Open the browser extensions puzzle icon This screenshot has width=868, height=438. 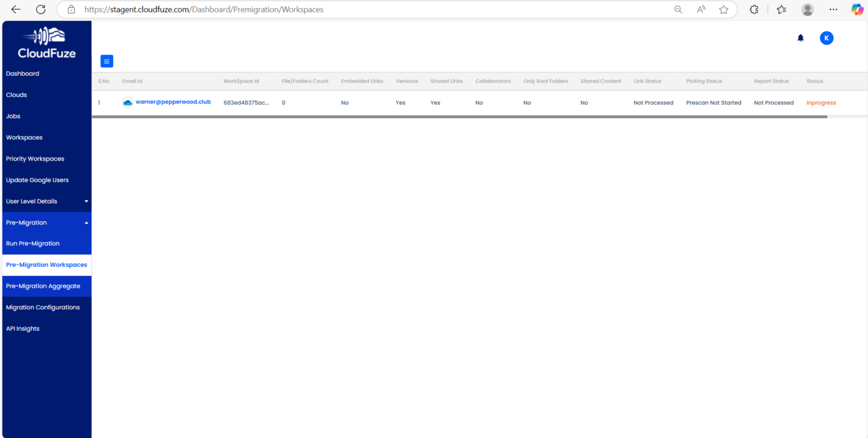(x=754, y=9)
